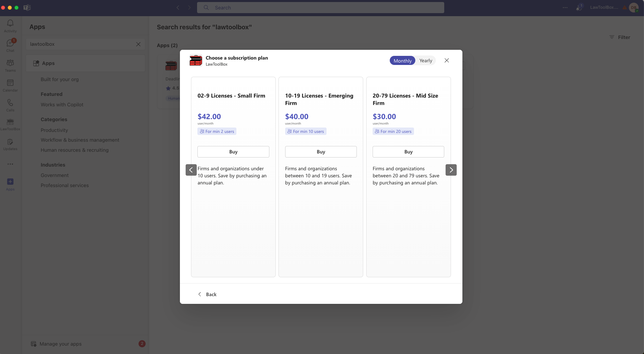Click the For min 2 users badge
This screenshot has height=354, width=644.
tap(217, 132)
